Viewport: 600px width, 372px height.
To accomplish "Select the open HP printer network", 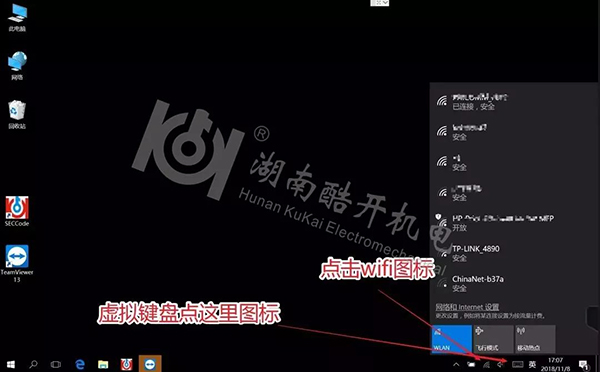I will click(514, 223).
